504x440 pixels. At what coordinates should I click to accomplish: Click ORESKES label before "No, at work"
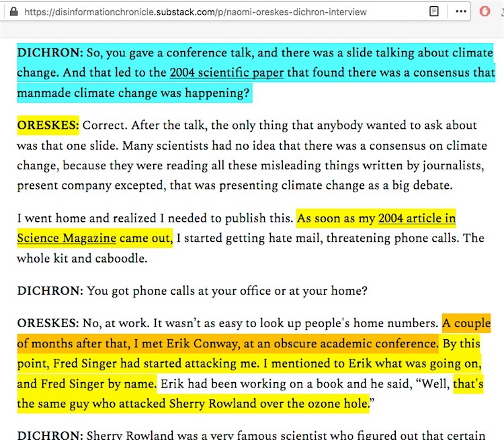point(48,324)
